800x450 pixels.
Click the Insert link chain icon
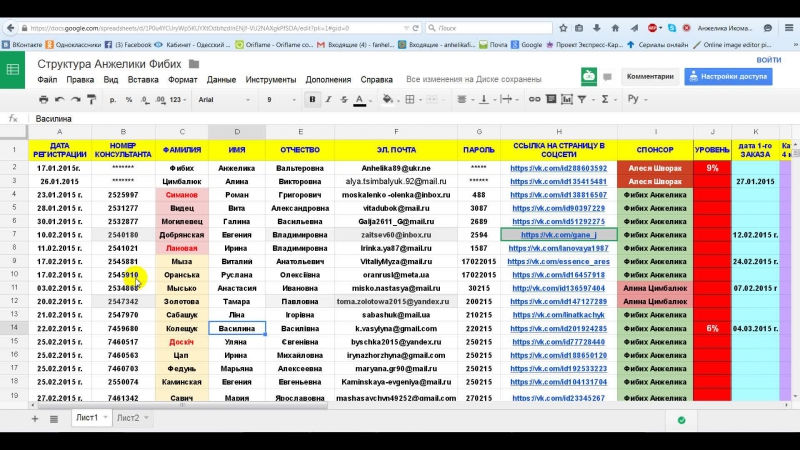coord(533,100)
